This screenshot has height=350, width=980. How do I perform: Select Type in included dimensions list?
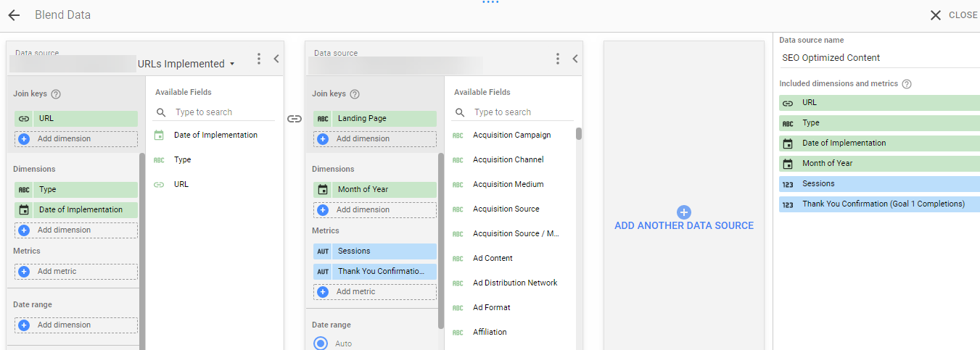tap(880, 123)
